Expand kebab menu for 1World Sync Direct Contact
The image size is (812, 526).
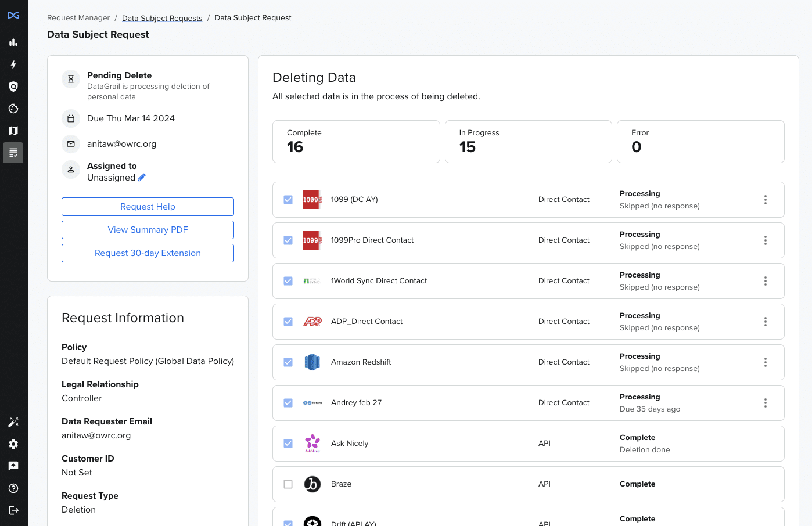pos(765,281)
